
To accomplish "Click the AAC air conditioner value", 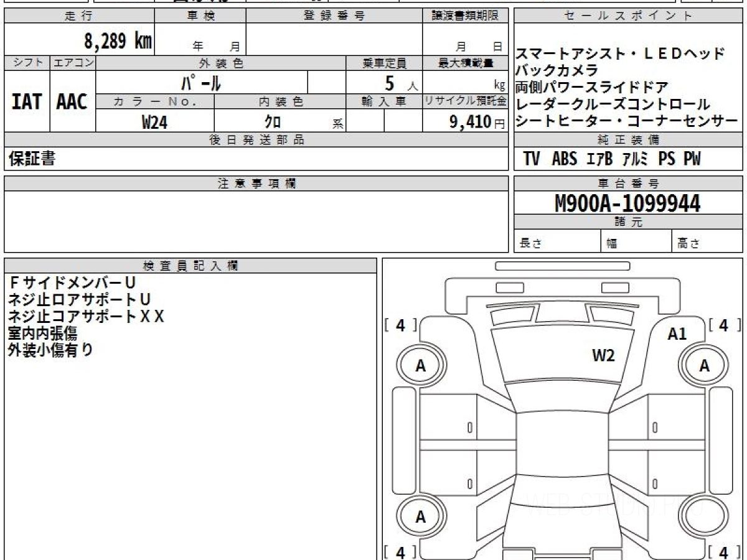I will tap(72, 102).
